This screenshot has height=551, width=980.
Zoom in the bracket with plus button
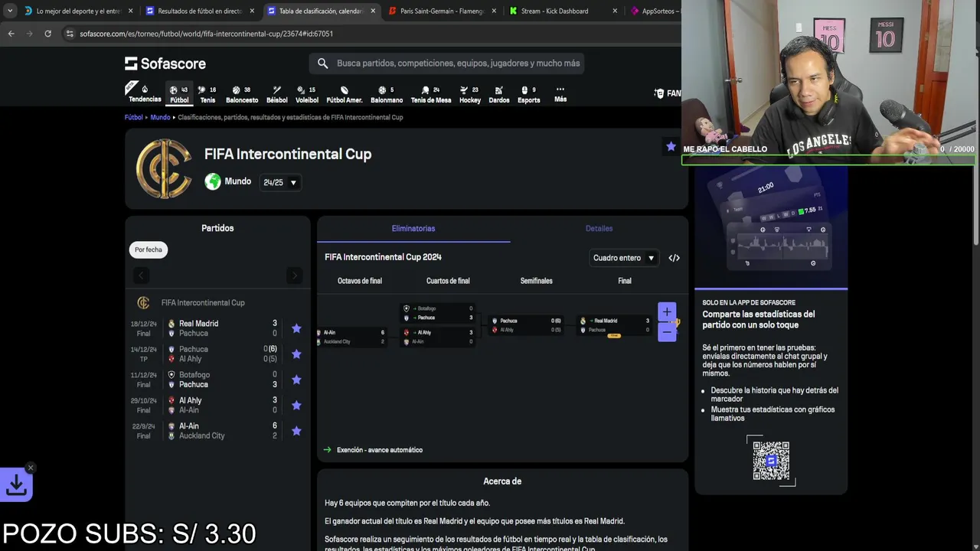tap(667, 312)
